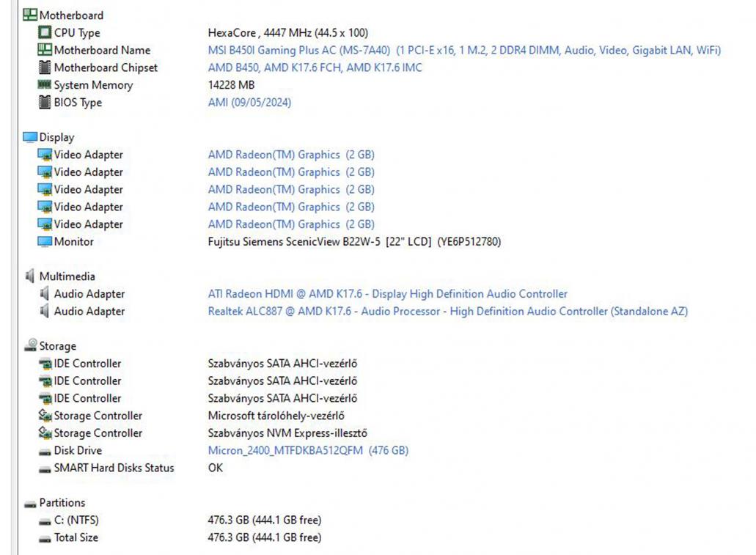Click the Partitions section icon
This screenshot has width=756, height=555.
coord(30,504)
